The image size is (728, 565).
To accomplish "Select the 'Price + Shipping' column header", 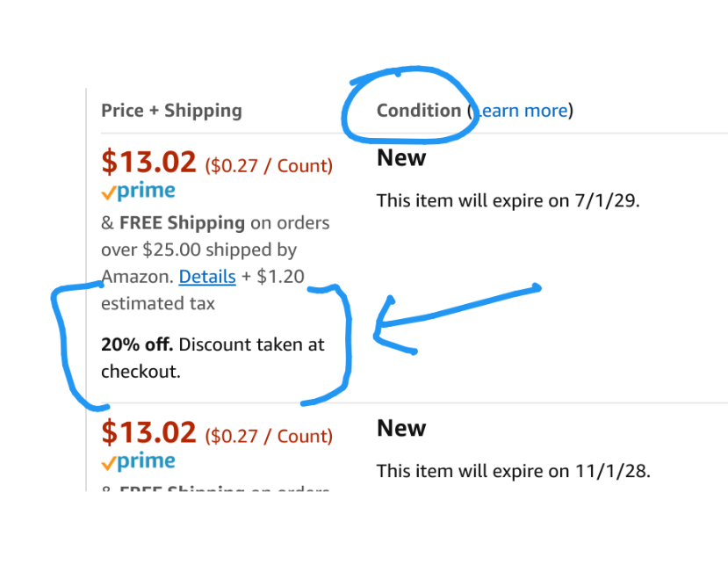I will coord(171,111).
